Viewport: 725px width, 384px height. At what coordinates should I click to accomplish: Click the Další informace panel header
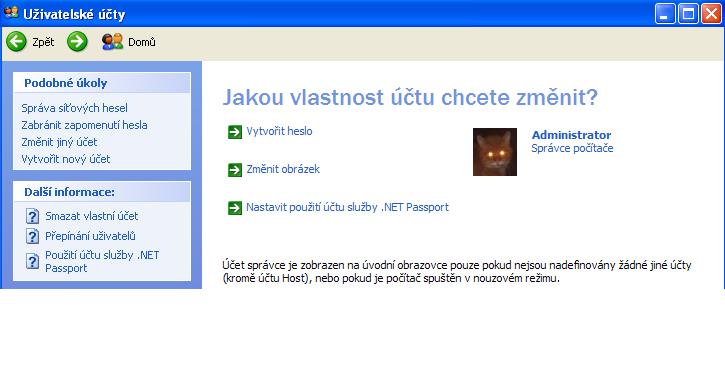point(102,192)
